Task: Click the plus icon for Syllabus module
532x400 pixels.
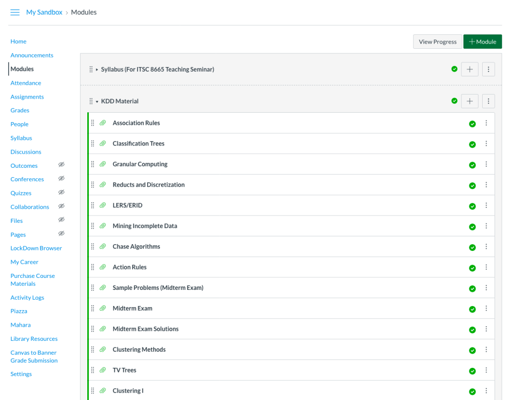Action: pyautogui.click(x=470, y=69)
